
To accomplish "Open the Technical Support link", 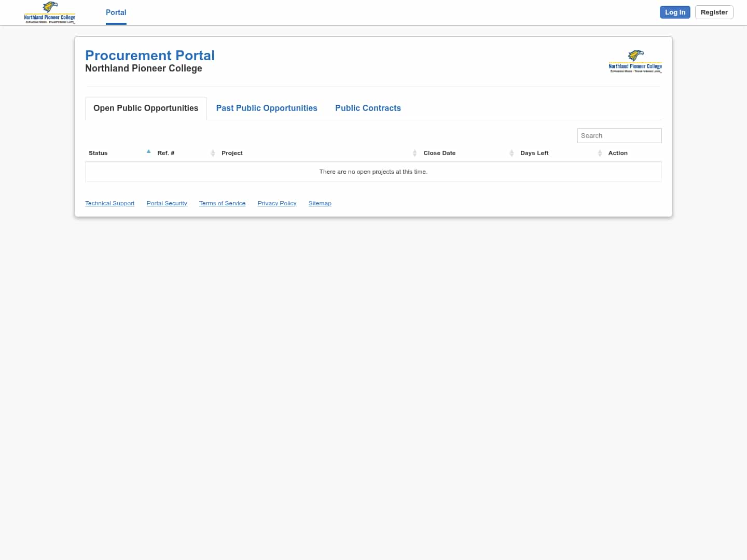I will point(109,203).
